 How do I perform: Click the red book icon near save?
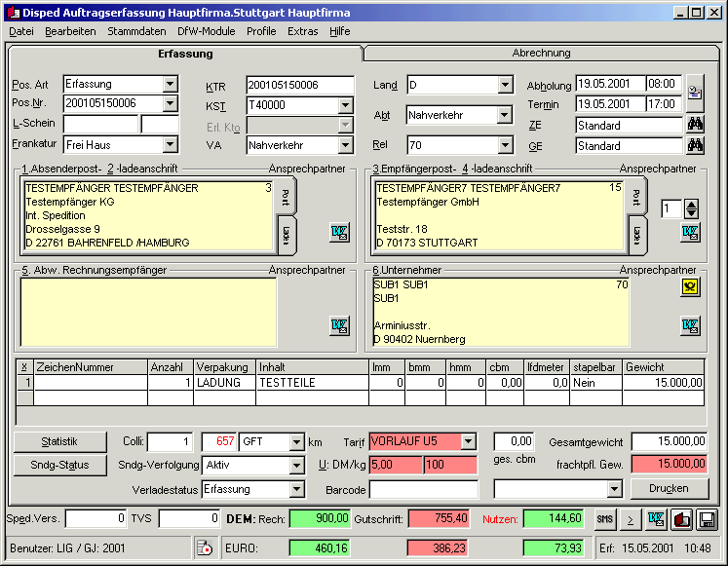pyautogui.click(x=682, y=519)
